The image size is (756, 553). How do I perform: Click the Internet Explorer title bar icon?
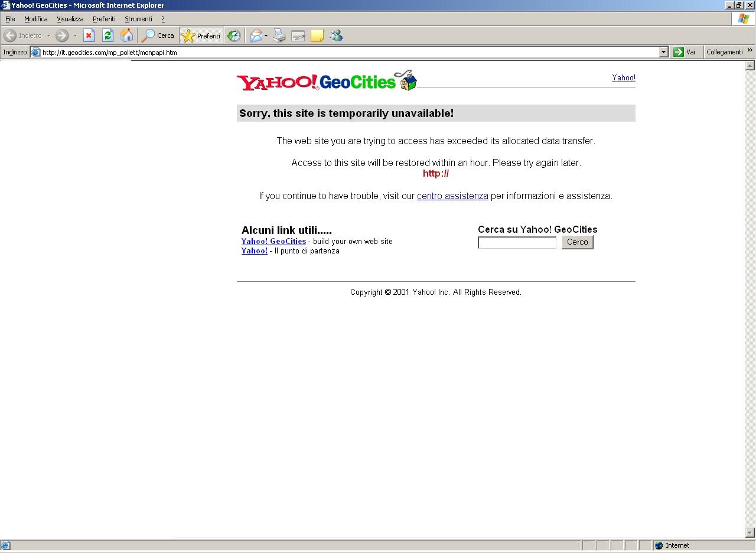pyautogui.click(x=5, y=5)
